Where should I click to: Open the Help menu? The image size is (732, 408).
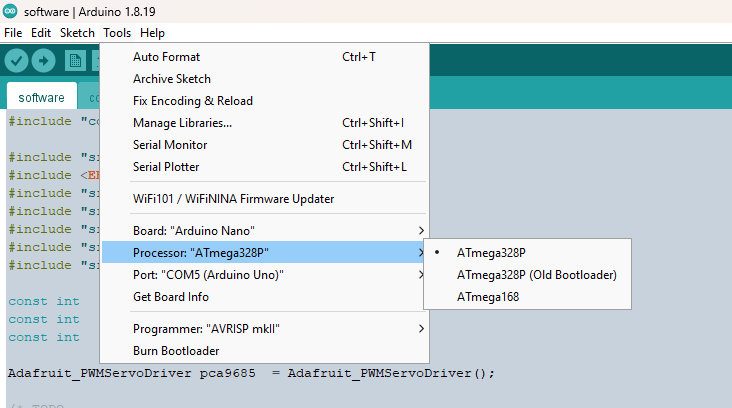[x=152, y=33]
